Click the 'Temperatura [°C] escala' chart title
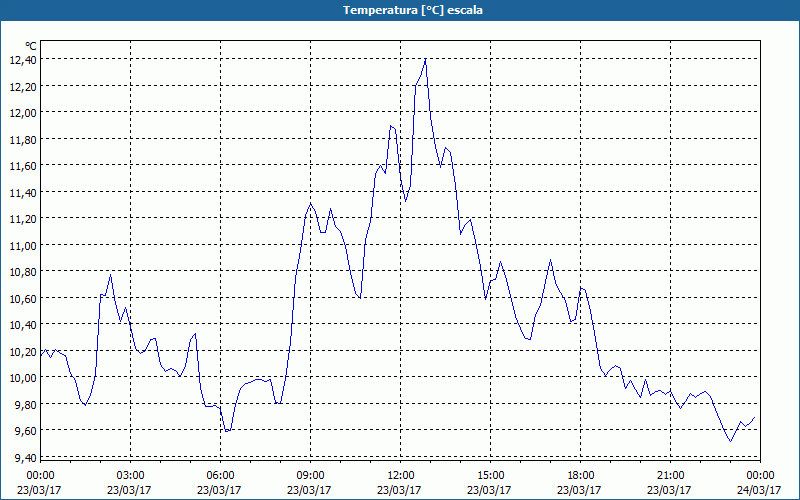800x500 pixels. [412, 10]
